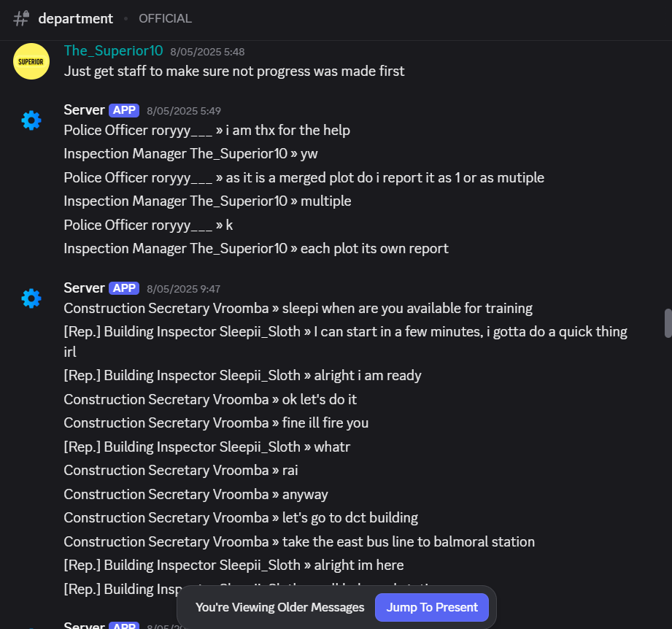Viewport: 672px width, 629px height.
Task: Select message about balmoral station bus line
Action: point(299,541)
